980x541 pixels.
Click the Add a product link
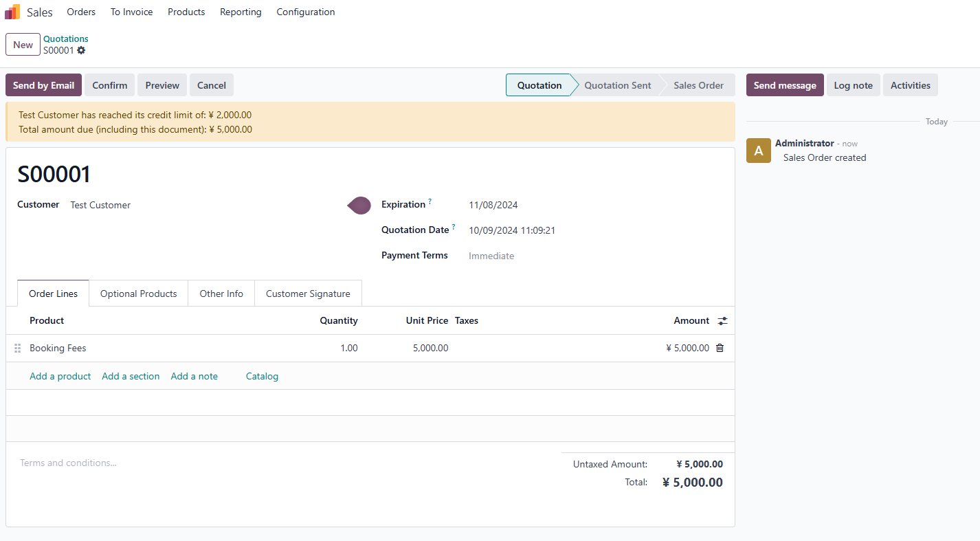tap(60, 376)
